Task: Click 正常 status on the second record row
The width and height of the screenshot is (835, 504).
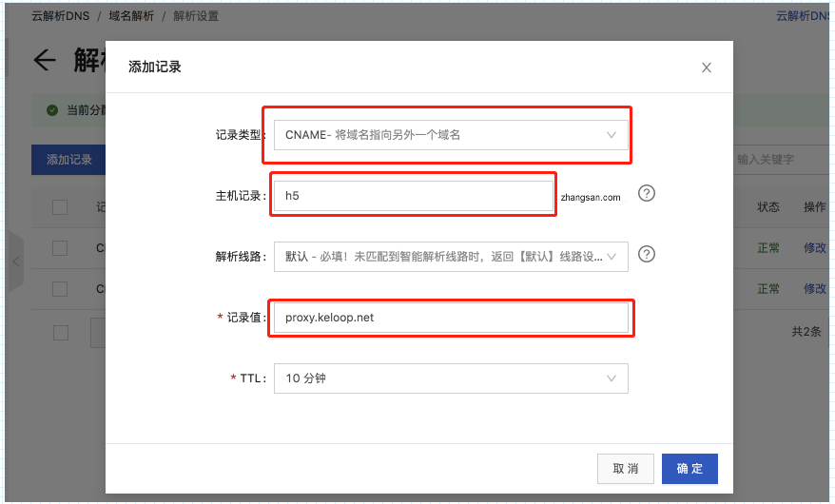Action: 768,289
